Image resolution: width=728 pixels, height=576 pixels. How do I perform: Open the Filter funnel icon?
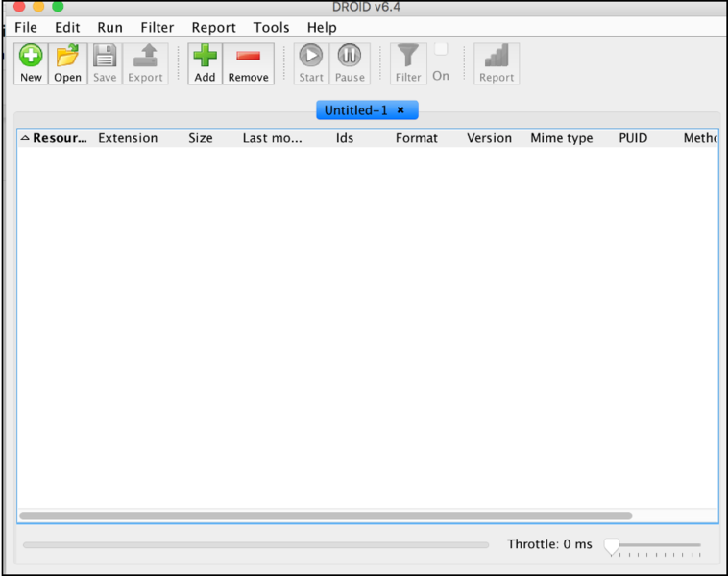tap(408, 58)
